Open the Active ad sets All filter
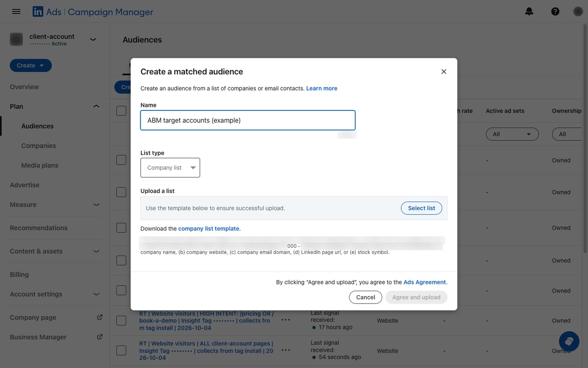This screenshot has width=588, height=368. click(512, 134)
